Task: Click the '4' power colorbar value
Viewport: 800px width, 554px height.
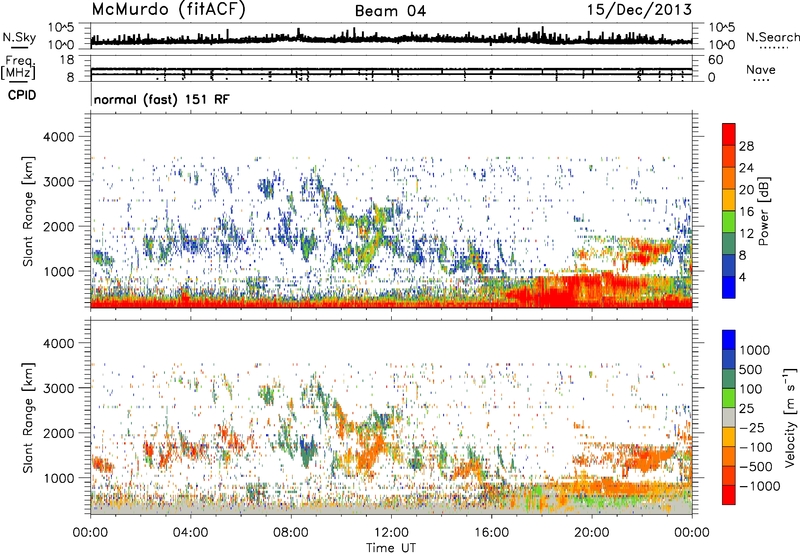Action: click(x=742, y=277)
